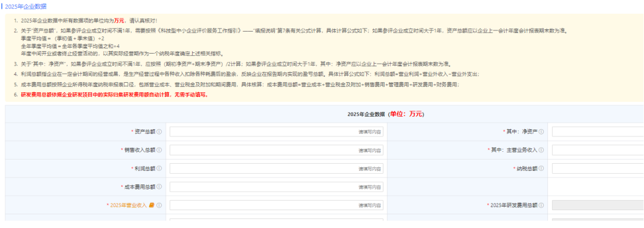Viewport: 644px width, 228px height.
Task: Click the info icon next to 销售收入总额
Action: coord(159,149)
